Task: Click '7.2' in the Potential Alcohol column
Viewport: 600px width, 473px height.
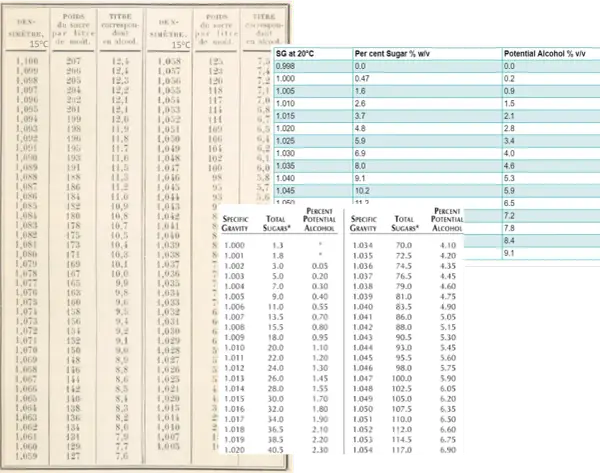Action: (509, 216)
